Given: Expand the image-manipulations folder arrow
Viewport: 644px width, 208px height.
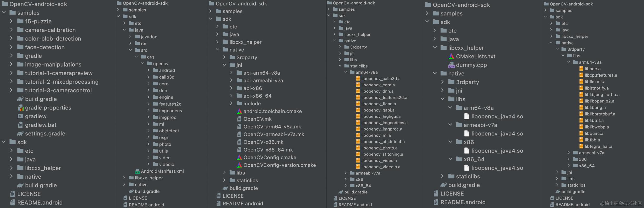Looking at the screenshot, I should pyautogui.click(x=11, y=64).
